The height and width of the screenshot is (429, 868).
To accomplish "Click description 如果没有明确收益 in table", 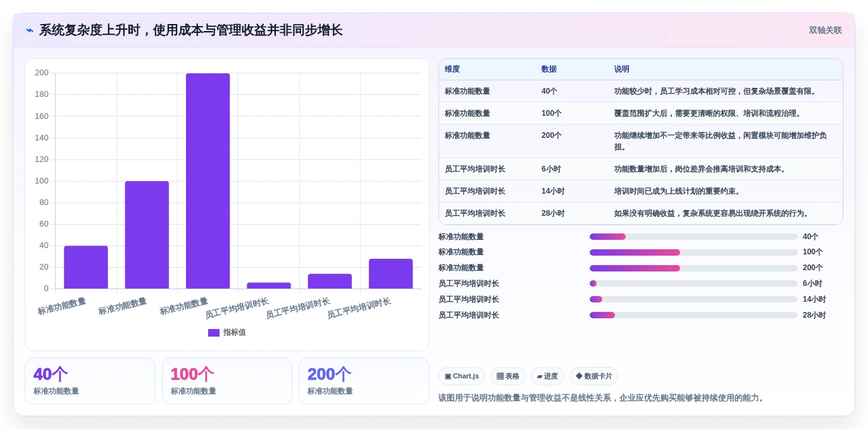I will tap(712, 213).
